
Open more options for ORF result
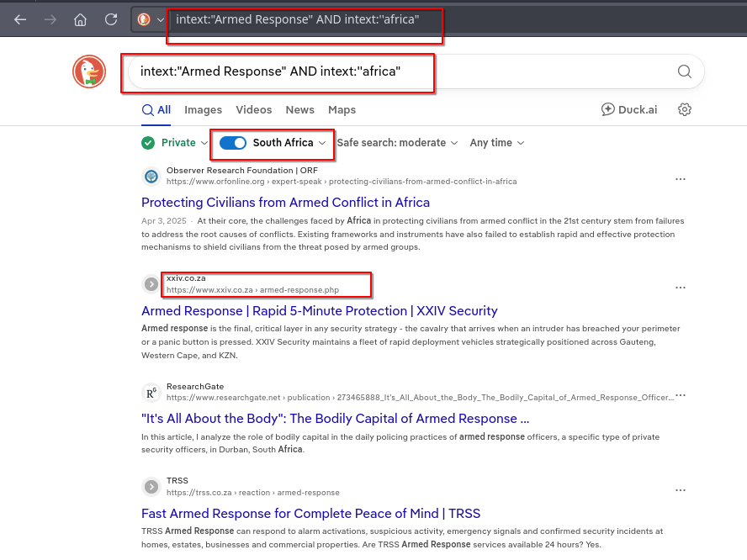pyautogui.click(x=681, y=179)
